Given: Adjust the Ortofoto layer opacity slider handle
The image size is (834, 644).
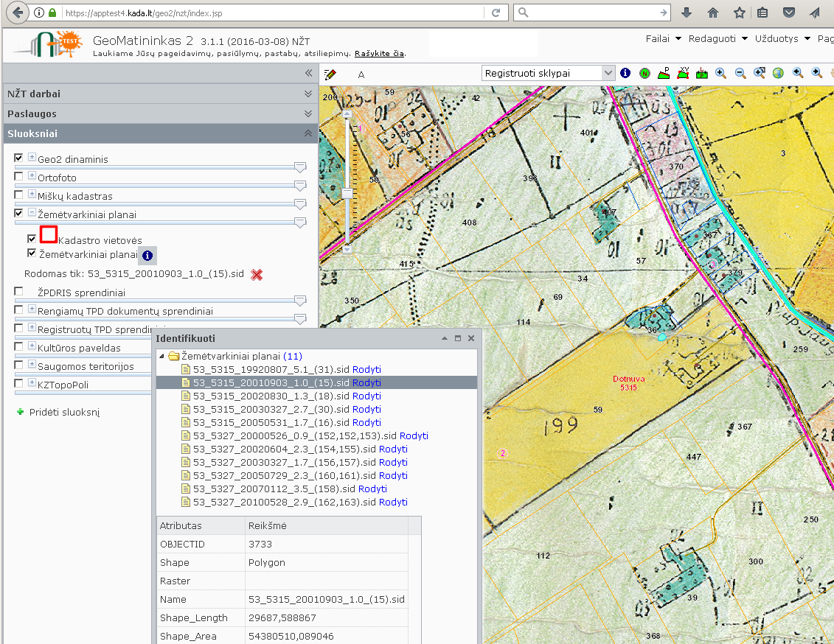Looking at the screenshot, I should [300, 186].
